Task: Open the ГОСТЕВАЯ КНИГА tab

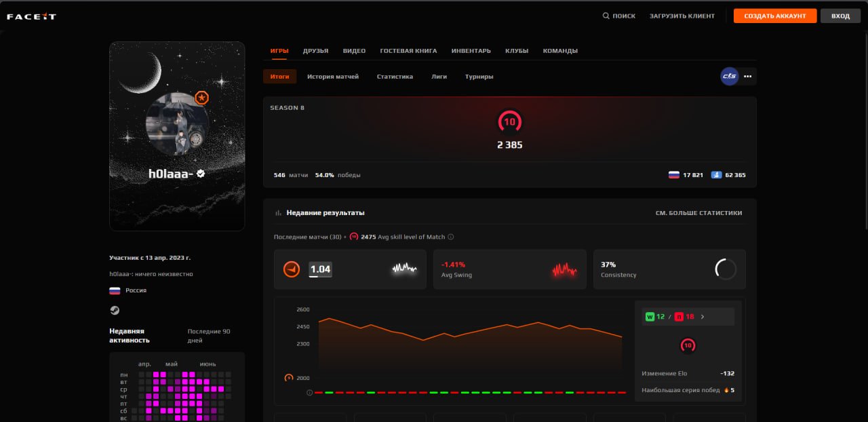Action: [408, 51]
